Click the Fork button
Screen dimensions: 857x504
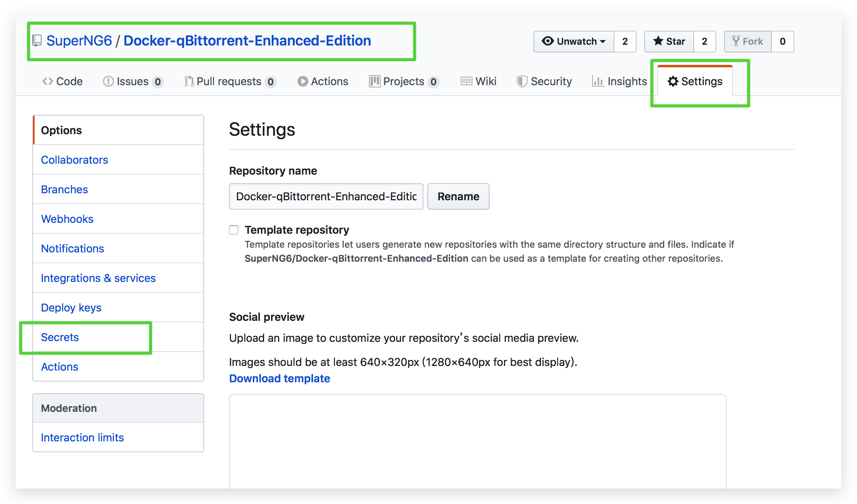748,41
